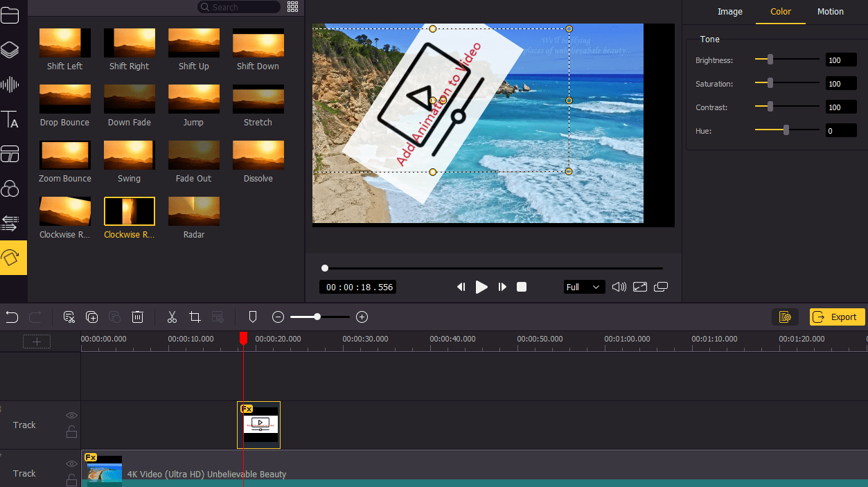Viewport: 868px width, 487px height.
Task: Switch to the Motion tab
Action: pyautogui.click(x=830, y=12)
